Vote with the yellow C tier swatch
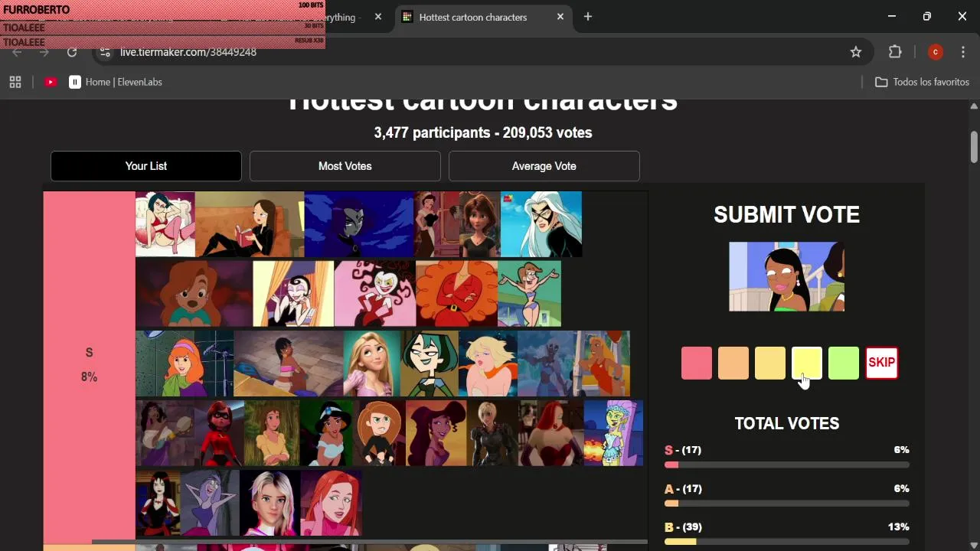980x551 pixels. (807, 363)
